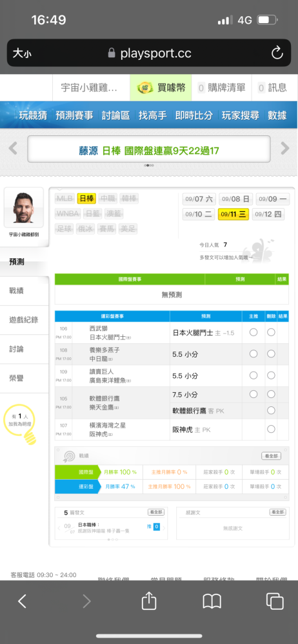Tap the playsport.cc address bar
The height and width of the screenshot is (644, 298).
point(149,53)
